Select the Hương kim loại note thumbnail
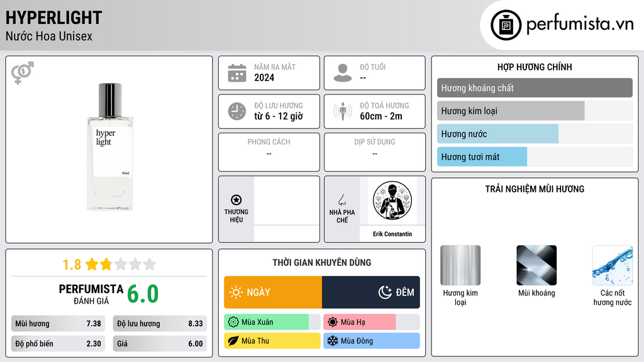 tap(460, 265)
